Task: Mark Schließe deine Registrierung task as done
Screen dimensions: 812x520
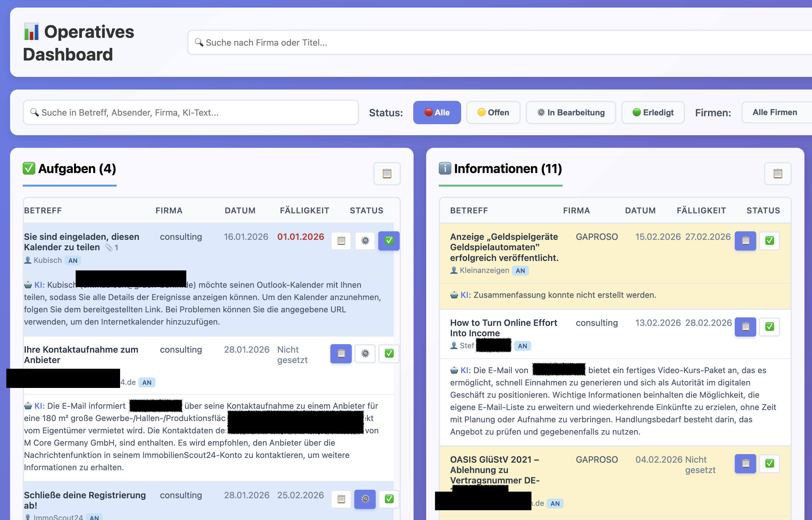Action: (x=389, y=499)
